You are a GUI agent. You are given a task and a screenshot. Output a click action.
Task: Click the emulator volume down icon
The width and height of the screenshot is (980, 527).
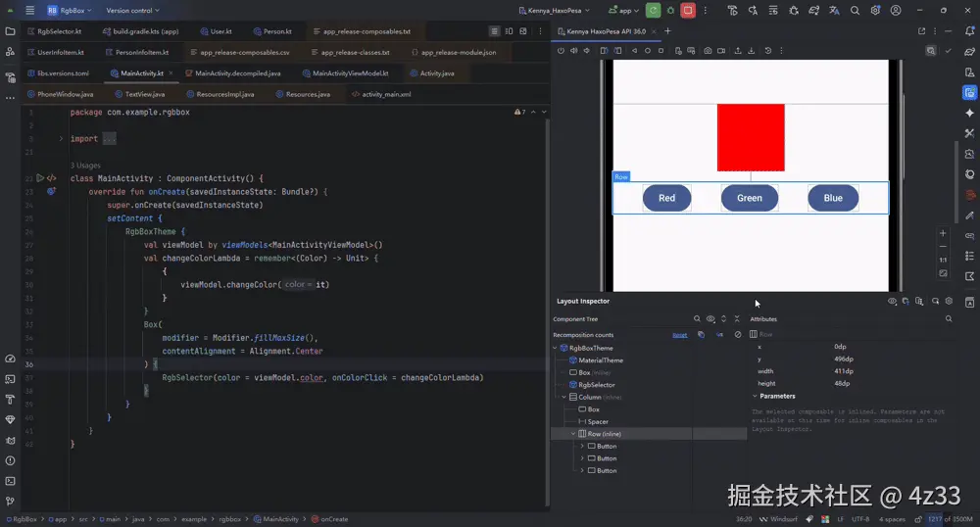(586, 51)
